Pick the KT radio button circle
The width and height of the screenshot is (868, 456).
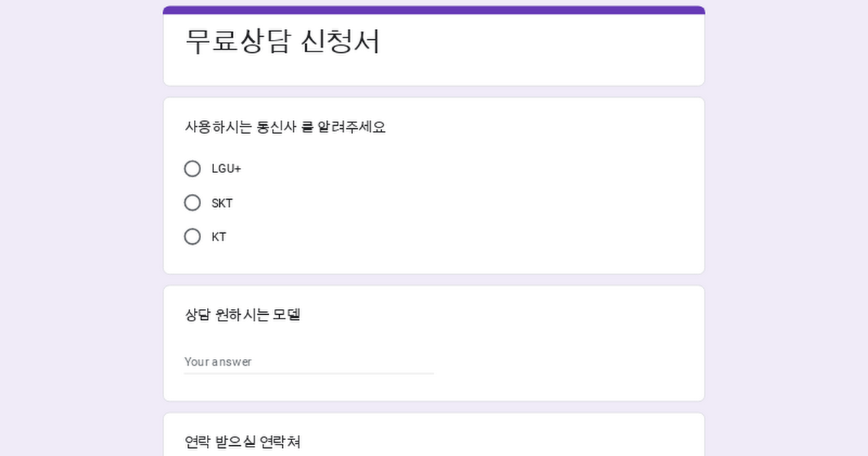tap(192, 237)
